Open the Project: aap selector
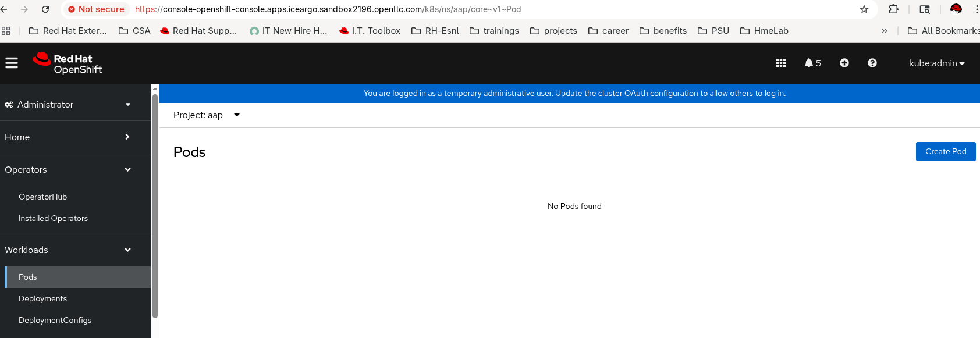Screen dimensions: 980x338 207,115
